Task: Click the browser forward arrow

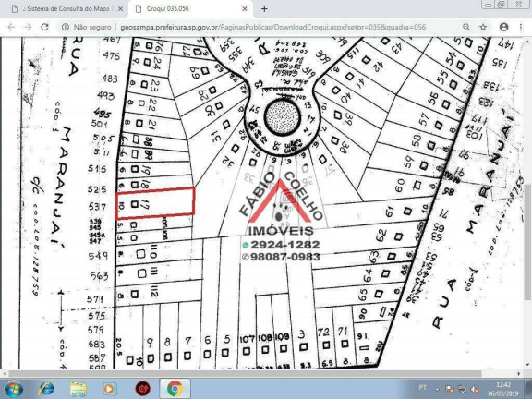Action: coord(28,27)
